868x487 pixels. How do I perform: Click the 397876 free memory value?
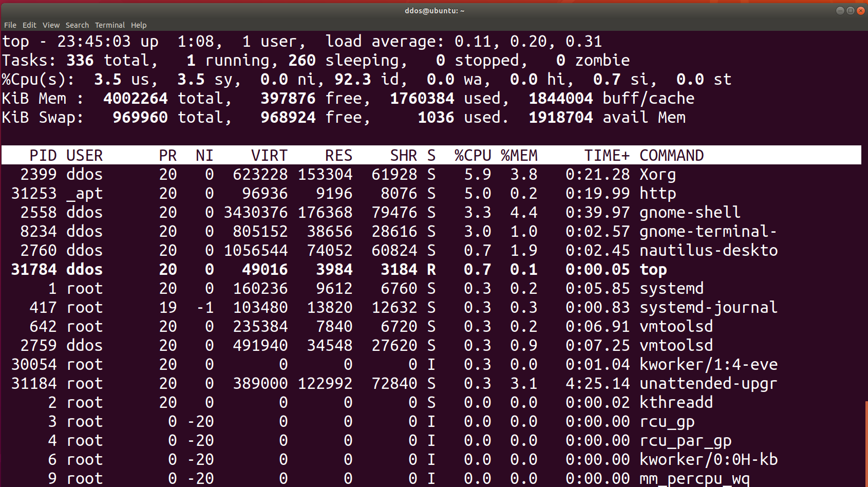pos(288,99)
